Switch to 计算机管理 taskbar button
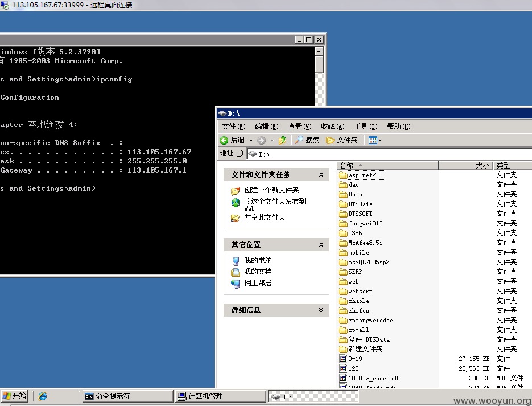This screenshot has height=406, width=532. click(x=221, y=396)
